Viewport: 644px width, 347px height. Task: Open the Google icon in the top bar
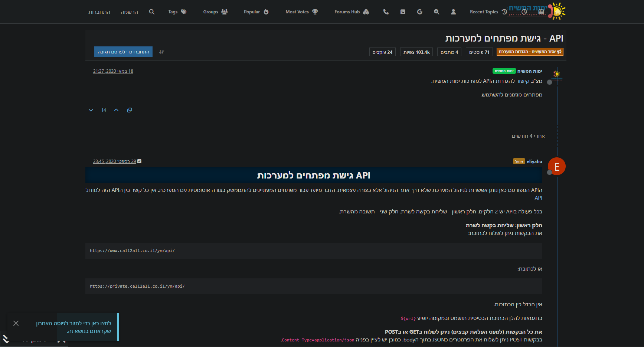pos(419,12)
